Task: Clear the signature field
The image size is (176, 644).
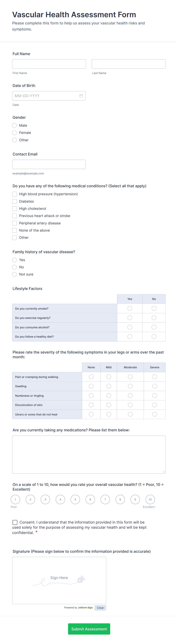Action: [x=100, y=608]
